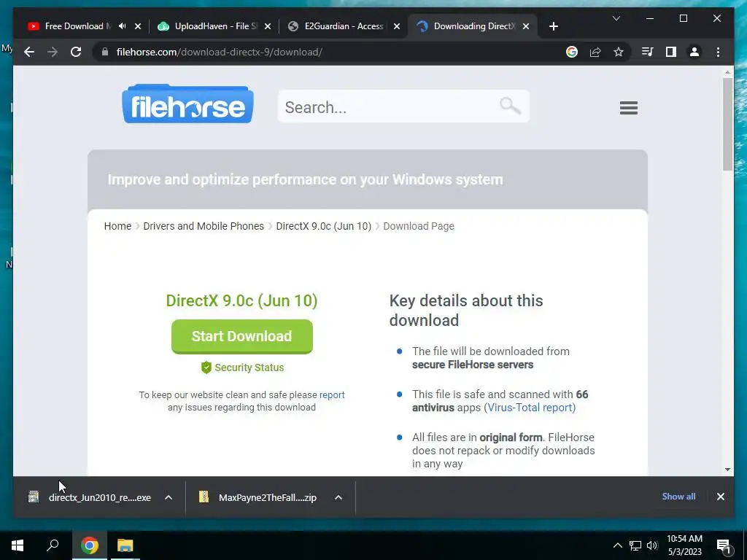Image resolution: width=747 pixels, height=560 pixels.
Task: Open the FileHorse hamburger menu
Action: tap(628, 108)
